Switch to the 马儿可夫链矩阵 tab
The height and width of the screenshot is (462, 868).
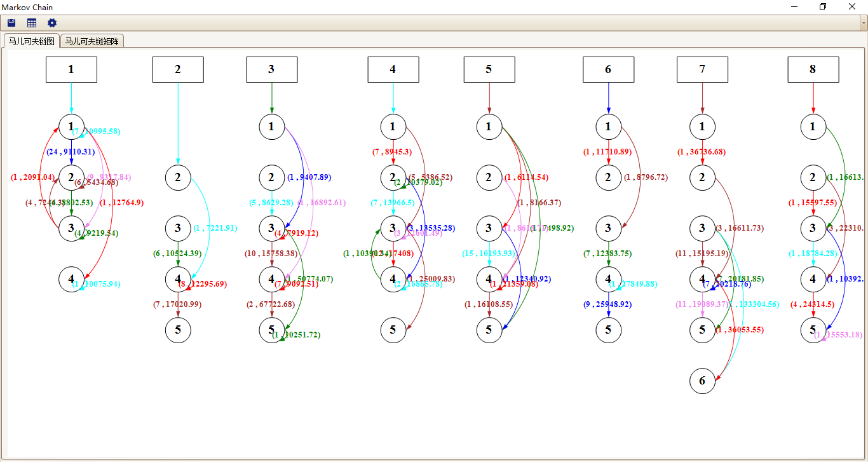pos(92,41)
